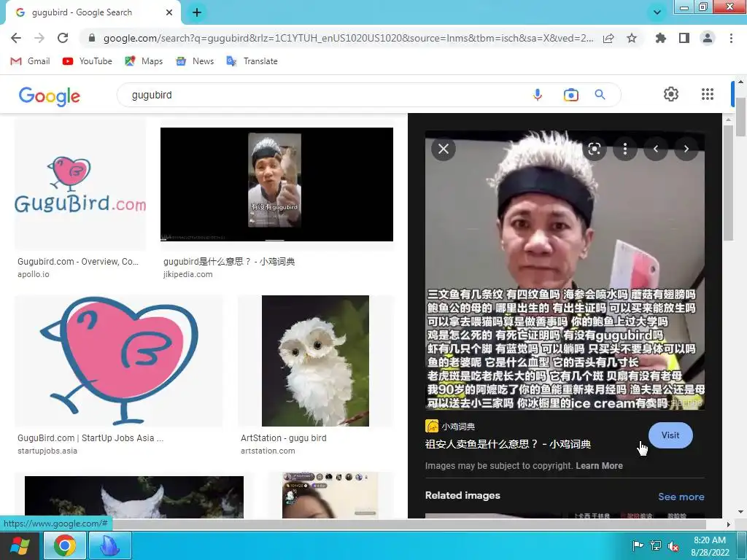Click the taskbar clock 8:20 AM
This screenshot has width=747, height=560.
point(710,546)
